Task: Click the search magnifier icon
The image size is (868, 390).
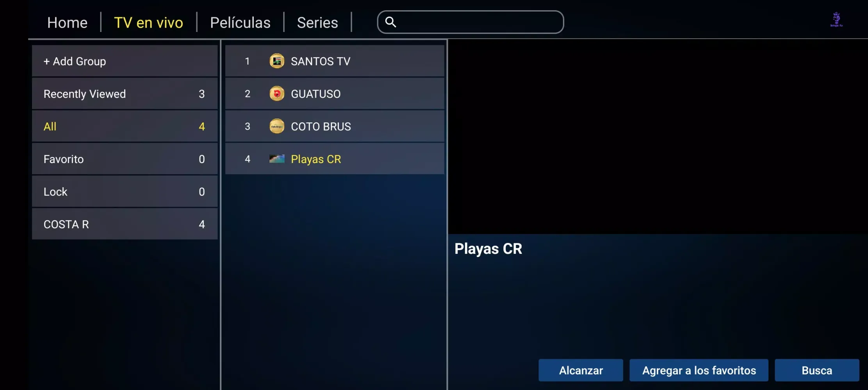Action: (x=390, y=22)
